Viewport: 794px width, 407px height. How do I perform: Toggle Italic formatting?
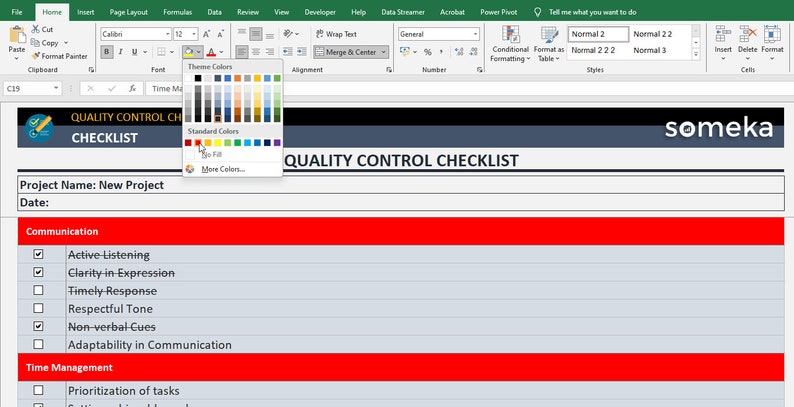click(x=121, y=52)
